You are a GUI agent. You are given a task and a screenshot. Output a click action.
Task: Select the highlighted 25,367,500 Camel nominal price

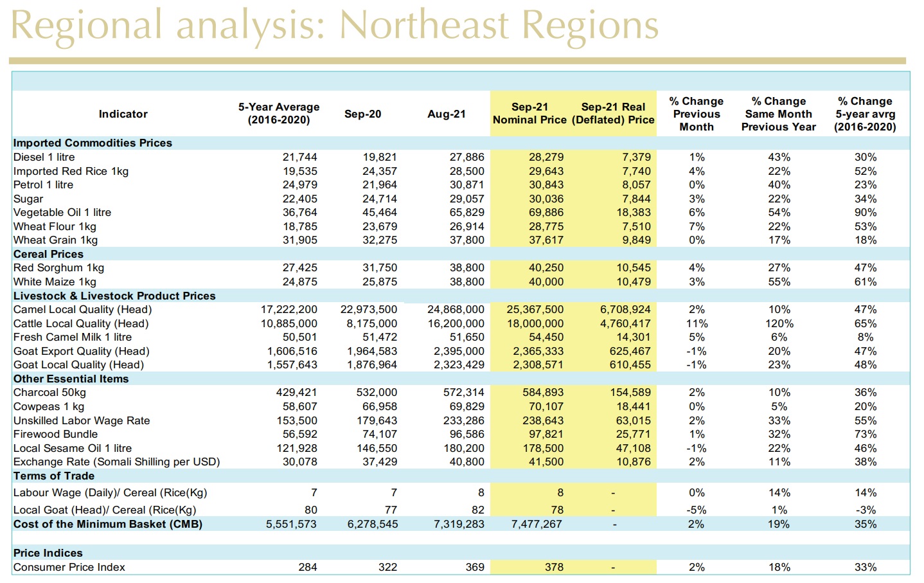point(535,309)
